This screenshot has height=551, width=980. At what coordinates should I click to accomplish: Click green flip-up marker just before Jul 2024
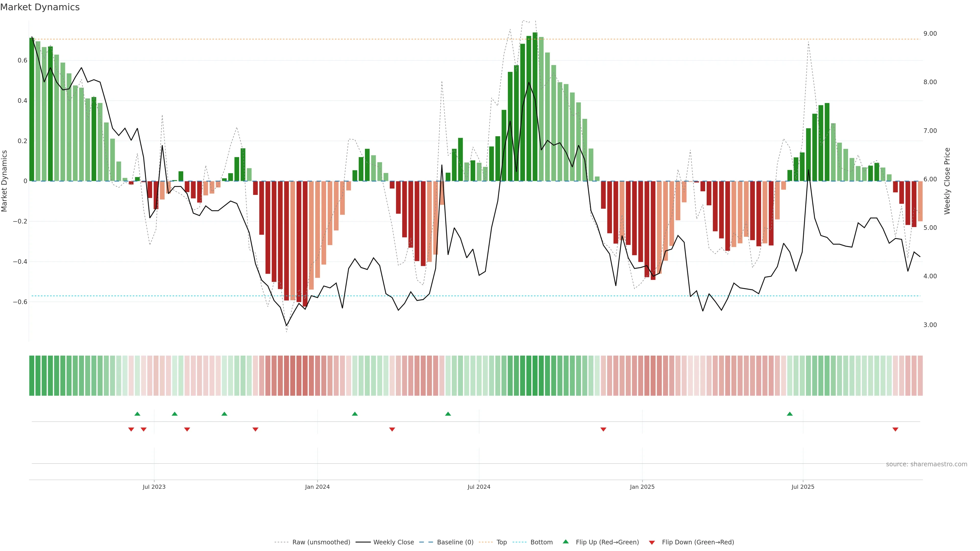tap(448, 414)
